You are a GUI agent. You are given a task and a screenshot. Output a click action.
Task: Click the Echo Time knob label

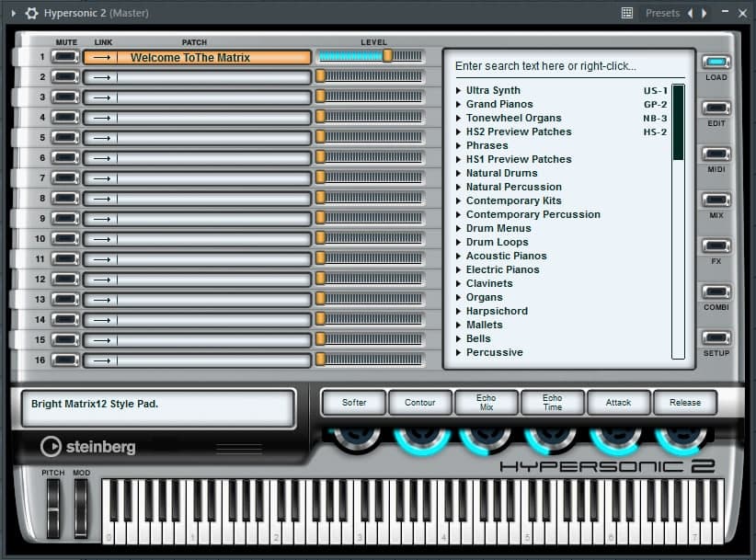pyautogui.click(x=553, y=403)
